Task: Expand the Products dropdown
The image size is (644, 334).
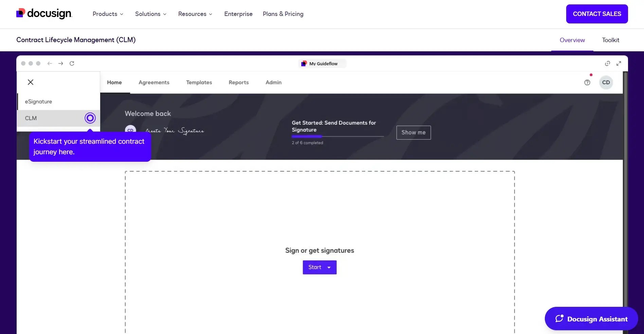Action: pyautogui.click(x=108, y=14)
